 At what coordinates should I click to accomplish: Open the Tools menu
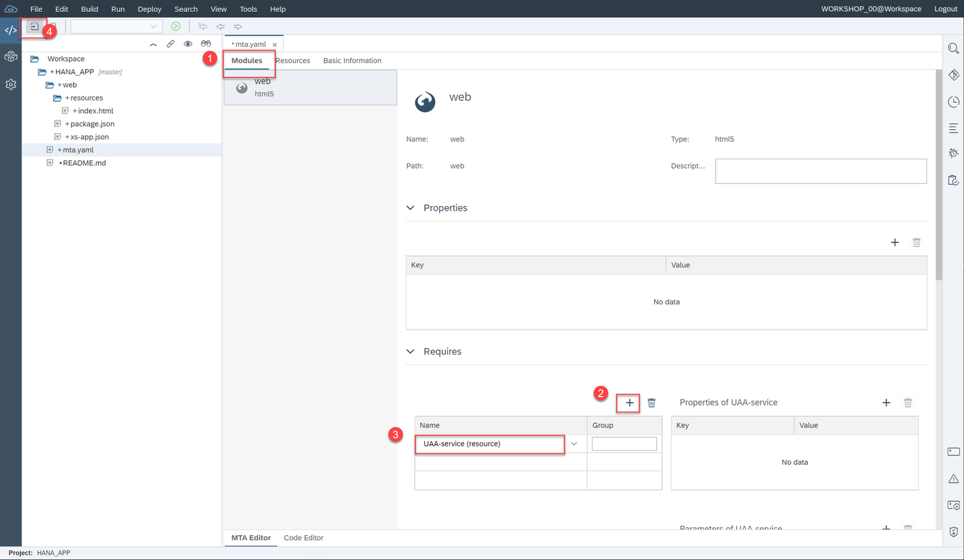[x=248, y=9]
